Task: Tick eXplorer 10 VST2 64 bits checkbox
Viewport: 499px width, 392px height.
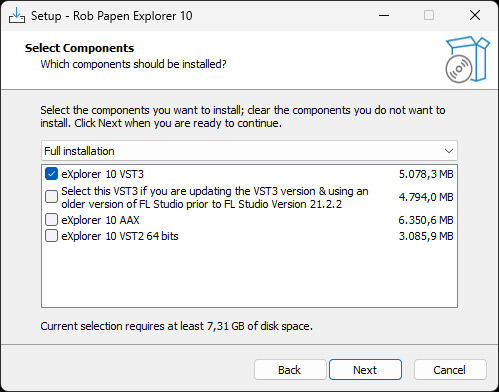Action: [x=51, y=236]
